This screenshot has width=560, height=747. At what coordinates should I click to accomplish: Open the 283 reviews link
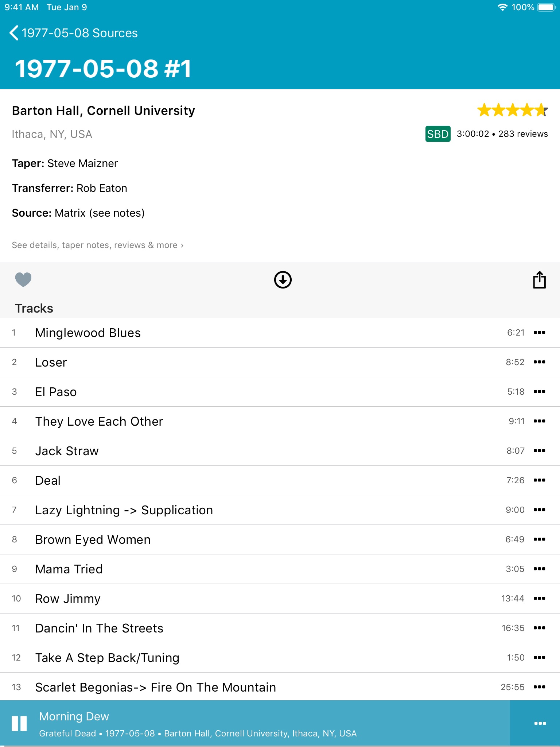pyautogui.click(x=523, y=134)
